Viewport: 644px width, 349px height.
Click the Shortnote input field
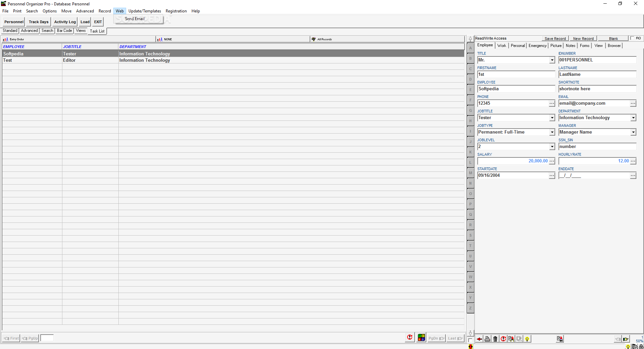click(597, 89)
